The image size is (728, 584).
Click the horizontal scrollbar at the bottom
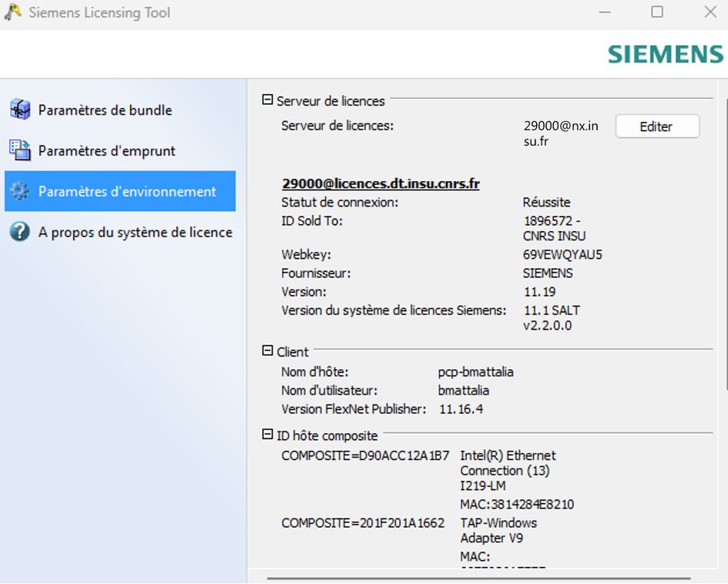point(478,579)
